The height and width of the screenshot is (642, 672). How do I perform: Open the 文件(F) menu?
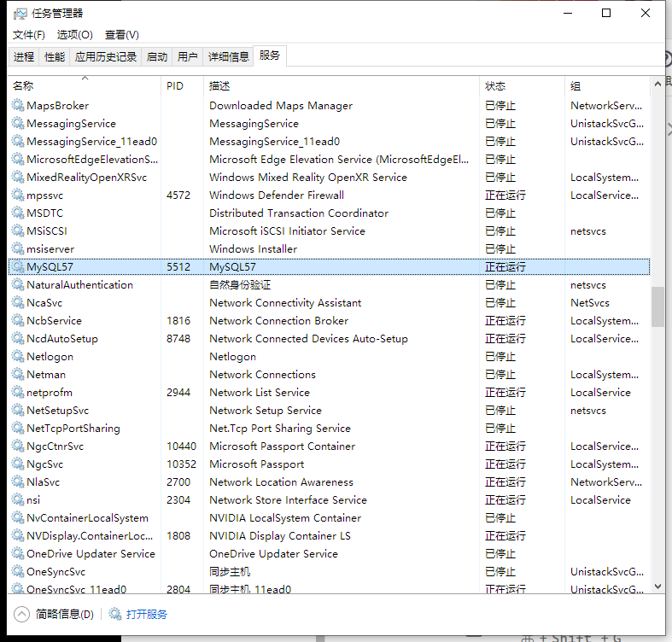coord(29,35)
